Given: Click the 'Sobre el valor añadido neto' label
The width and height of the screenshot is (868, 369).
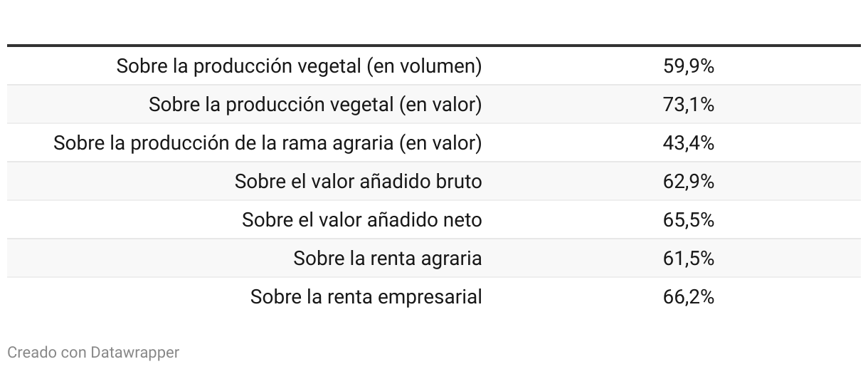Looking at the screenshot, I should point(361,220).
